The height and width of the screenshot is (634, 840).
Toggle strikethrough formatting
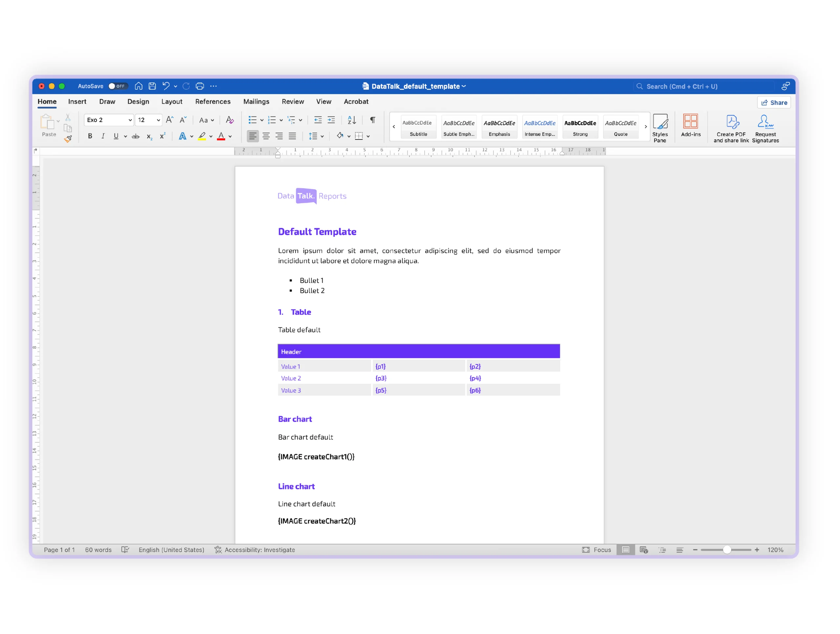[x=136, y=137]
